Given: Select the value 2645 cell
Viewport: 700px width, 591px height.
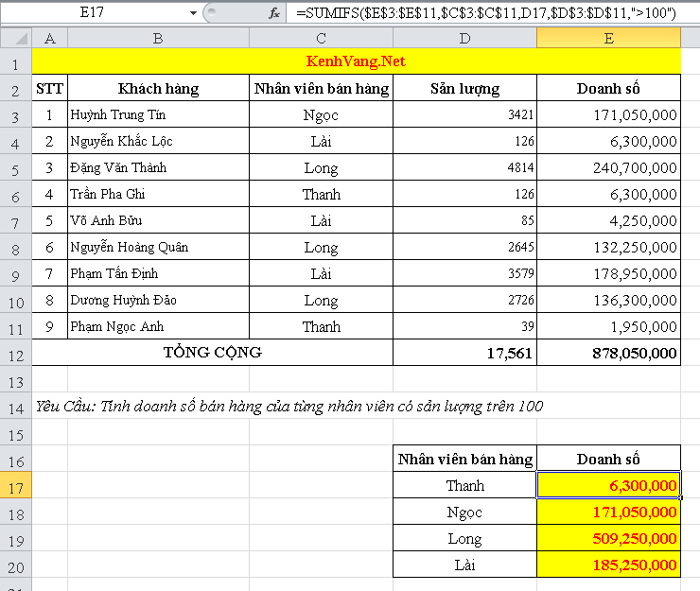Looking at the screenshot, I should click(x=464, y=247).
